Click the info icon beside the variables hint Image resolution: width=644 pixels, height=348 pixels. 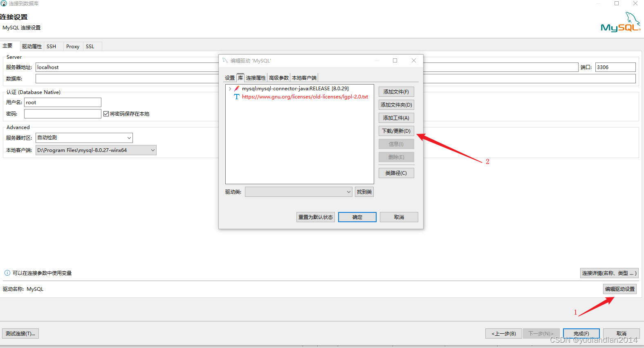[x=7, y=273]
